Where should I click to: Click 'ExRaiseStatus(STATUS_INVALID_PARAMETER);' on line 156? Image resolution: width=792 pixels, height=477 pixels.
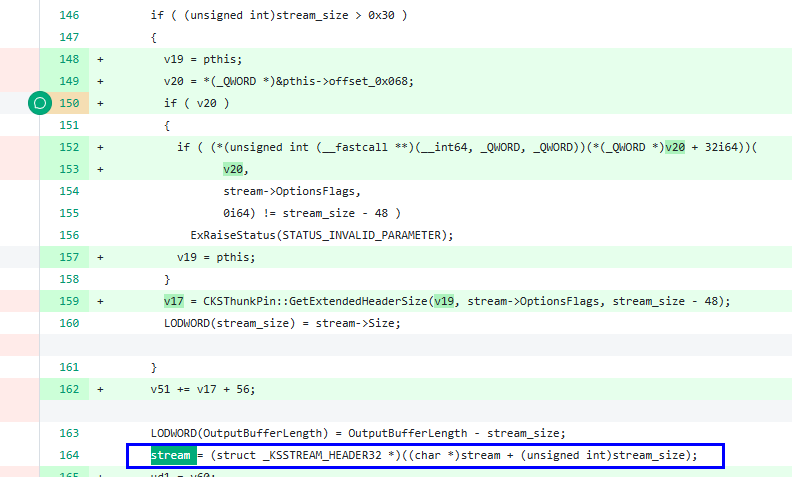click(x=322, y=235)
